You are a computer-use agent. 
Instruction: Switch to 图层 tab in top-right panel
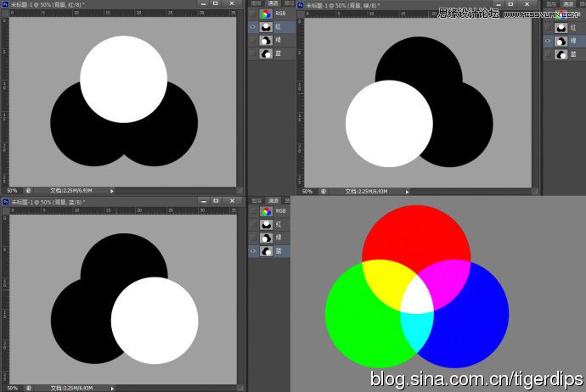pyautogui.click(x=551, y=3)
